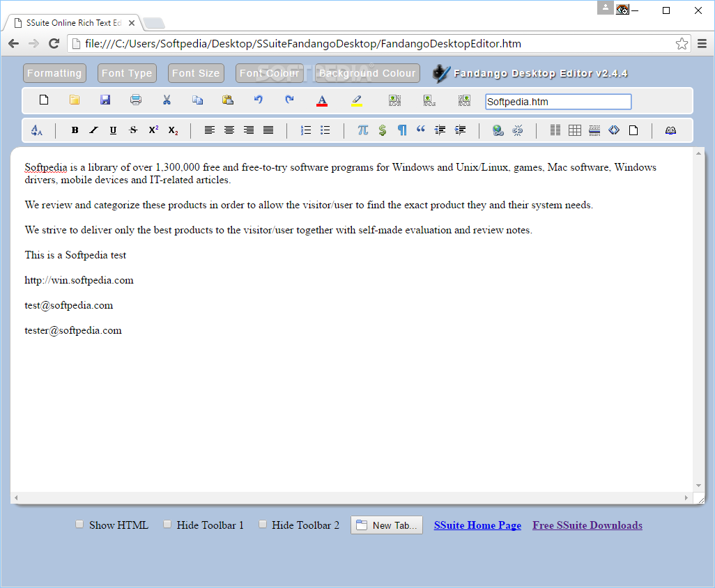Close the SSuite Online Rich Text tab
Image resolution: width=715 pixels, height=588 pixels.
[131, 23]
